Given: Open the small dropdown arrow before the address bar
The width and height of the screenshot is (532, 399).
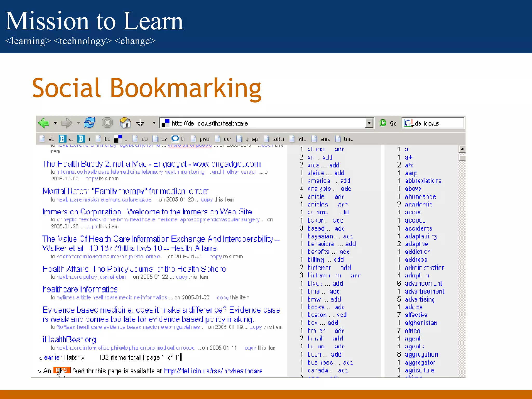Looking at the screenshot, I should [x=154, y=123].
